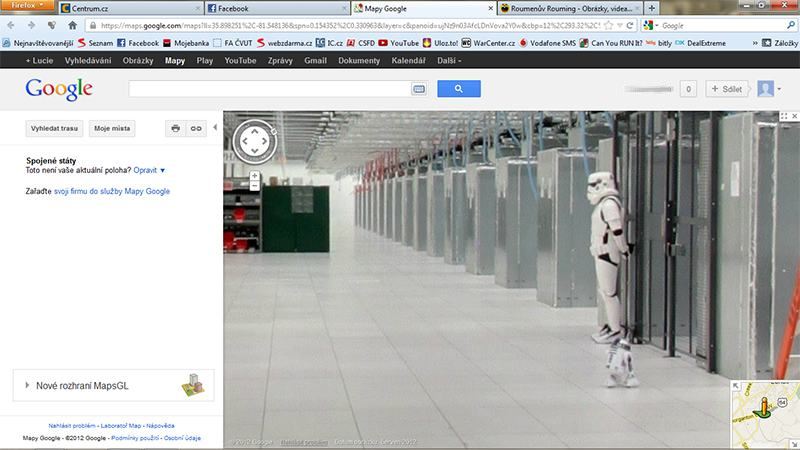Screen dimensions: 800x450
Task: Zoom in Street View plus button
Action: pos(254,176)
